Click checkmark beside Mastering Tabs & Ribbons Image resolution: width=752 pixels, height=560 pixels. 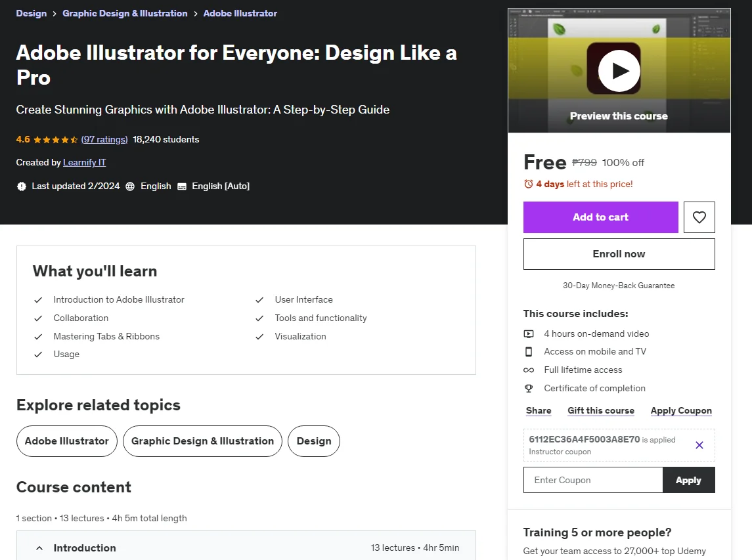pyautogui.click(x=38, y=337)
